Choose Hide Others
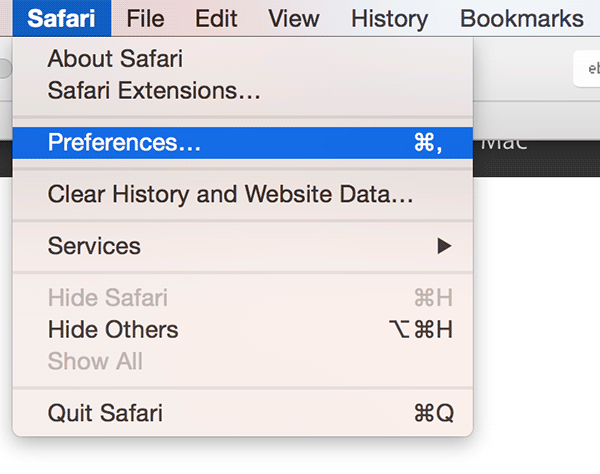The image size is (600, 474). 112,329
